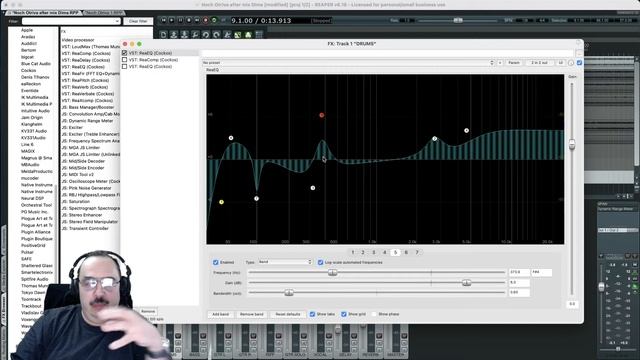This screenshot has height=360, width=640.
Task: Uncheck the band Enabled checkbox
Action: 216,262
